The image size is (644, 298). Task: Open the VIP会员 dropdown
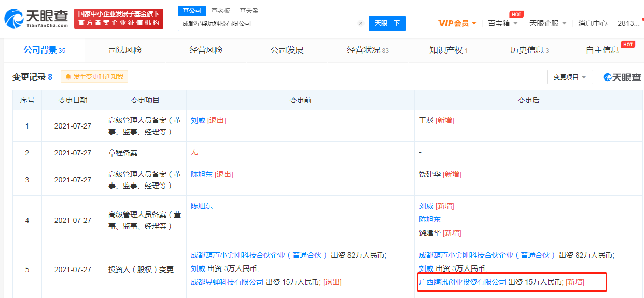(x=457, y=23)
